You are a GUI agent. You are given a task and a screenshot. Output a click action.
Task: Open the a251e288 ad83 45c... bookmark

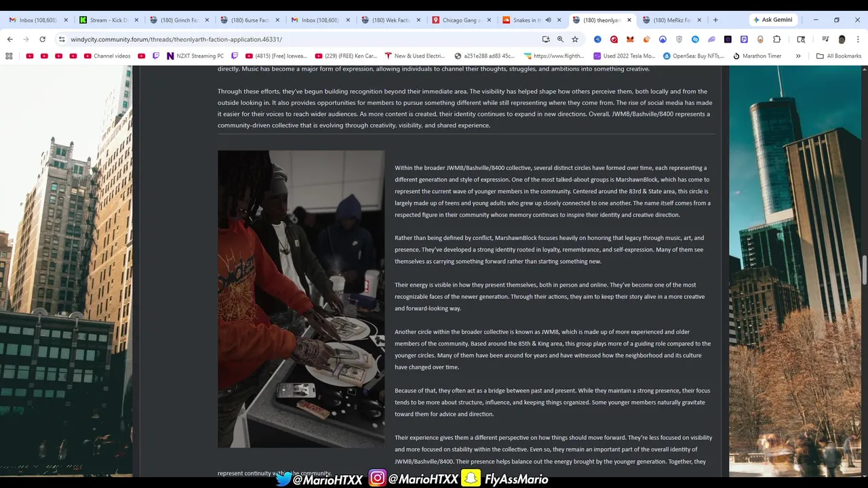(485, 56)
